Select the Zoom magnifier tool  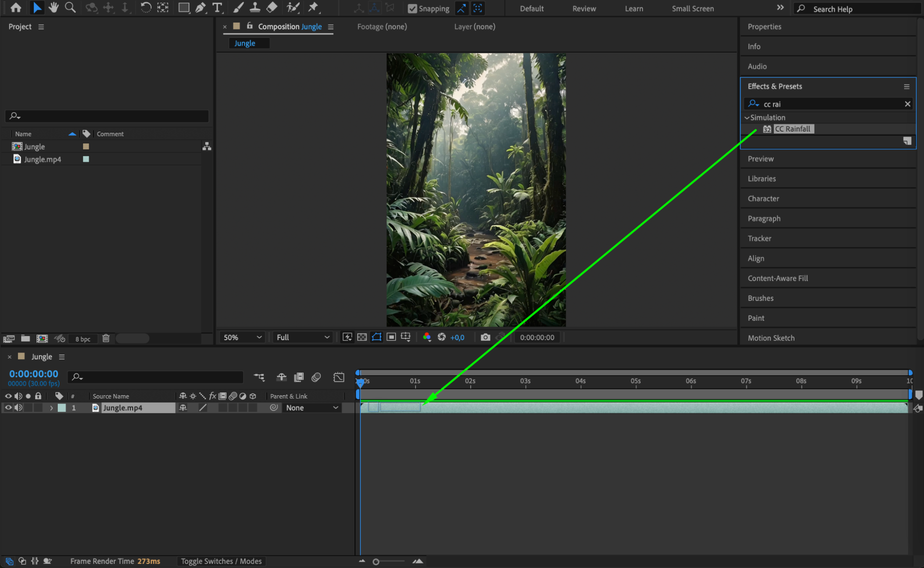(70, 7)
